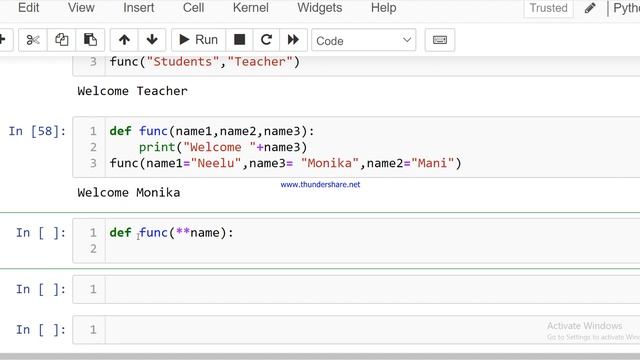Screen dimensions: 640x360
Task: Open the Kernel menu
Action: pyautogui.click(x=251, y=8)
